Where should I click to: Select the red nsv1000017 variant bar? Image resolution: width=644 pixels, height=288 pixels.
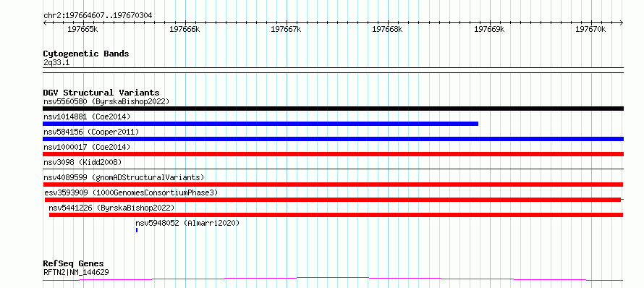[x=333, y=154]
